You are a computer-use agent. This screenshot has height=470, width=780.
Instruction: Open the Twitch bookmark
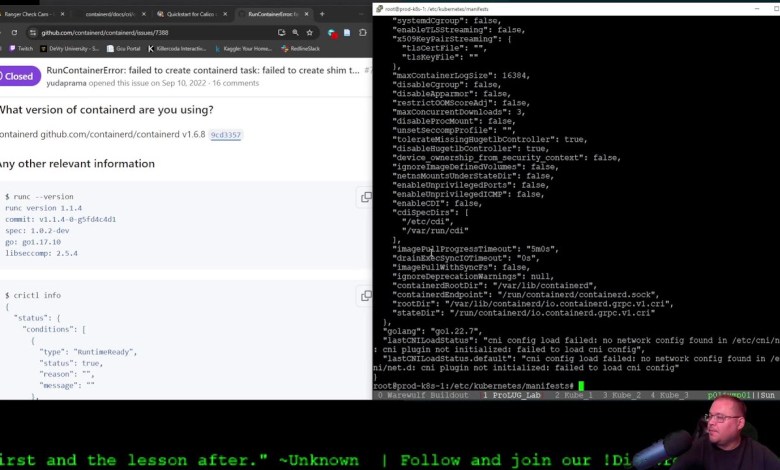[21, 49]
